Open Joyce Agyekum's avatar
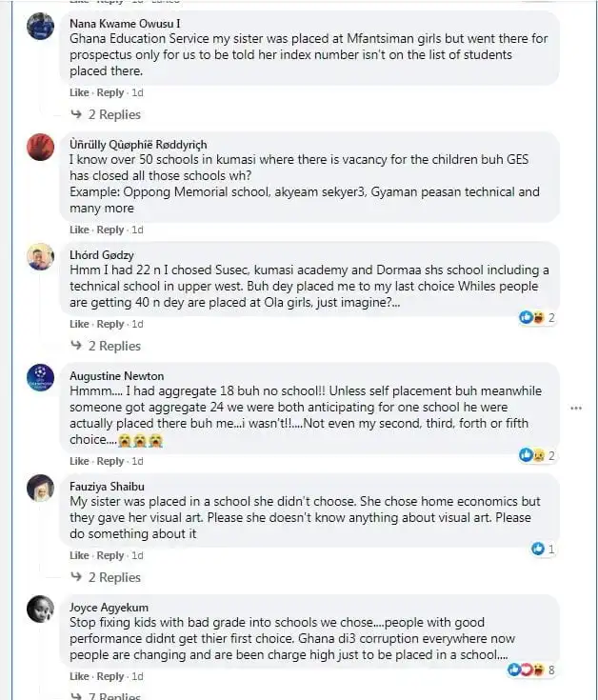 [x=40, y=607]
